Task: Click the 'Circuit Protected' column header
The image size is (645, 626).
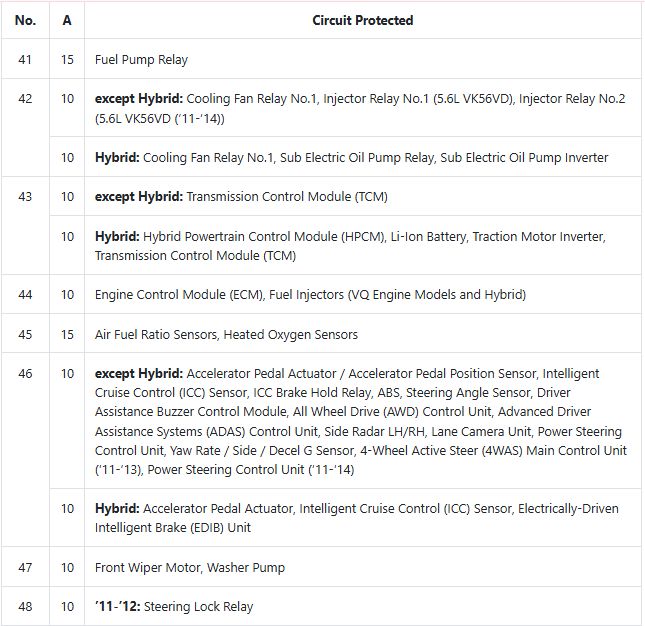Action: coord(362,20)
